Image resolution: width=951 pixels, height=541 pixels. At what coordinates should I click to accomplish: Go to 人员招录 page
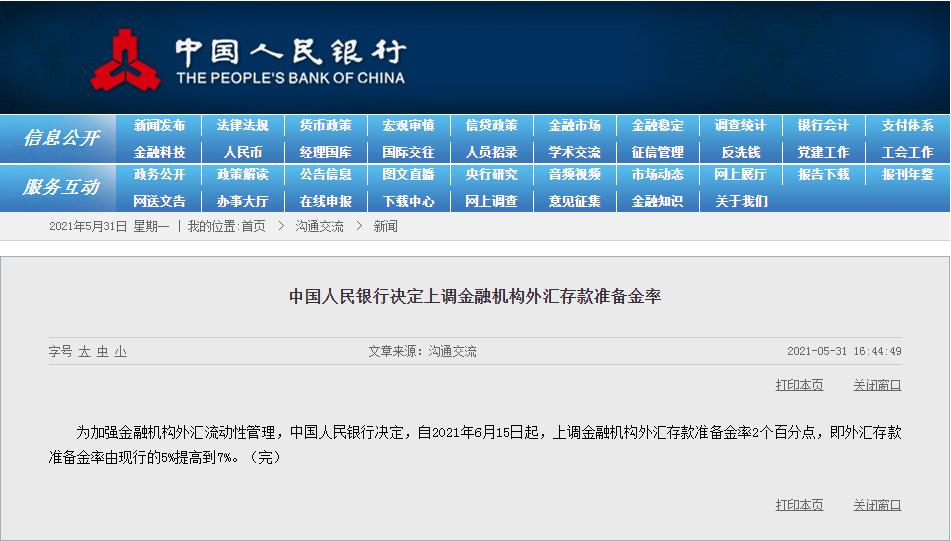pos(492,152)
